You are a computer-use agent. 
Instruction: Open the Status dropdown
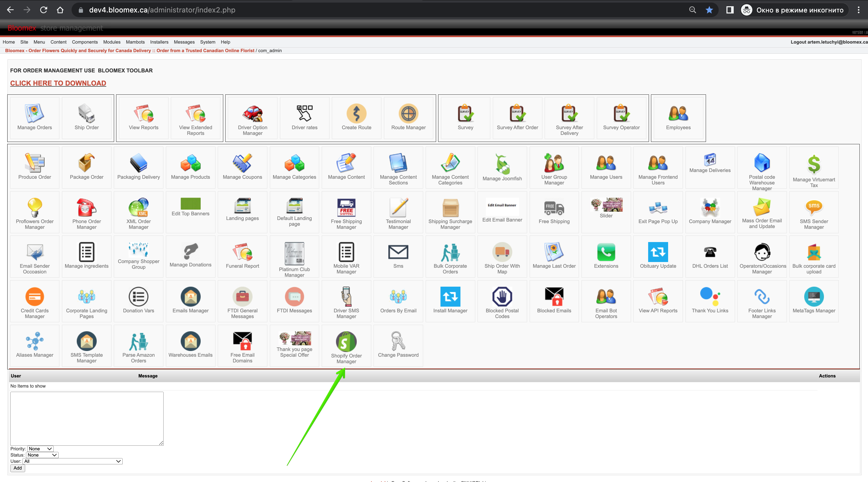[42, 455]
